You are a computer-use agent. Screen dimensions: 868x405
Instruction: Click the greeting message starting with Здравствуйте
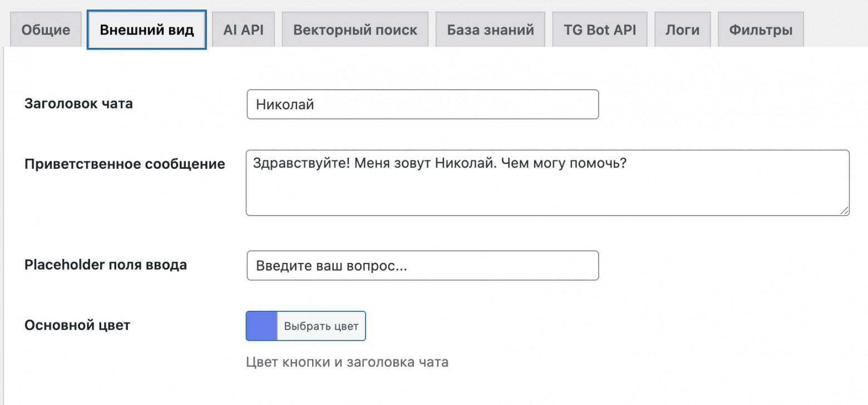coord(440,163)
